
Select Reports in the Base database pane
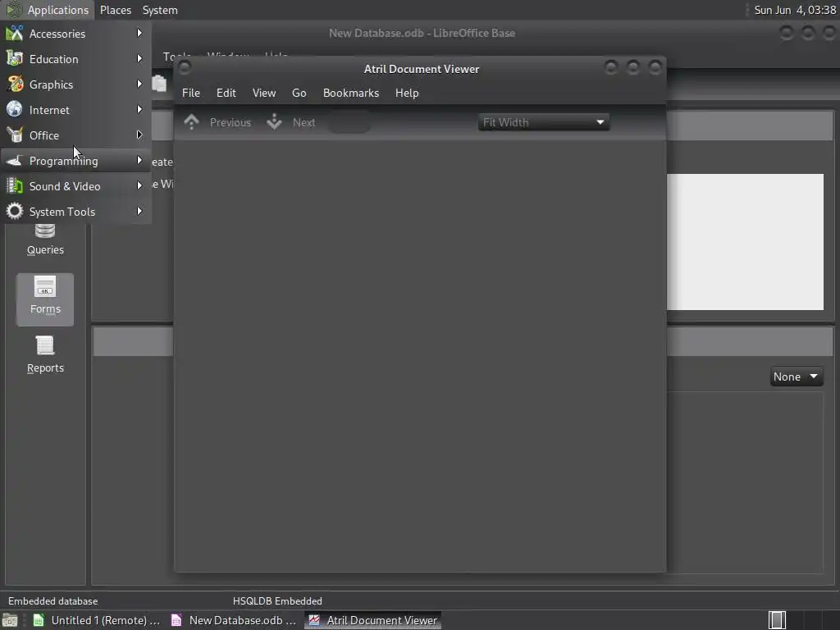[45, 354]
